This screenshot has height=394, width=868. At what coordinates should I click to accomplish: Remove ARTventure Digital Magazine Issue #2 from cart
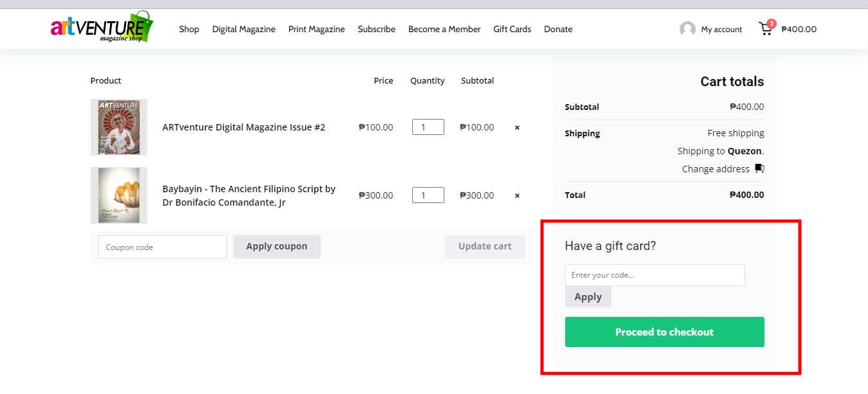pyautogui.click(x=517, y=127)
